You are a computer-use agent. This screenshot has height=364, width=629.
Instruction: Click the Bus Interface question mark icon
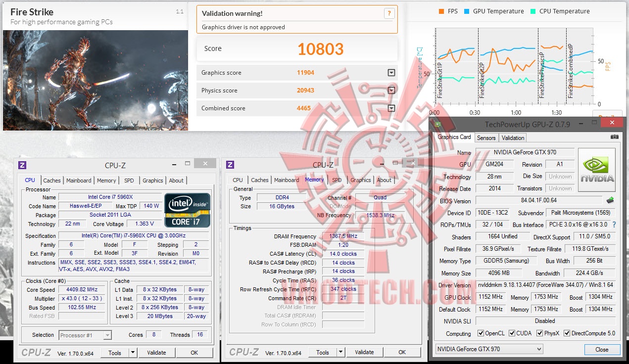pyautogui.click(x=614, y=225)
